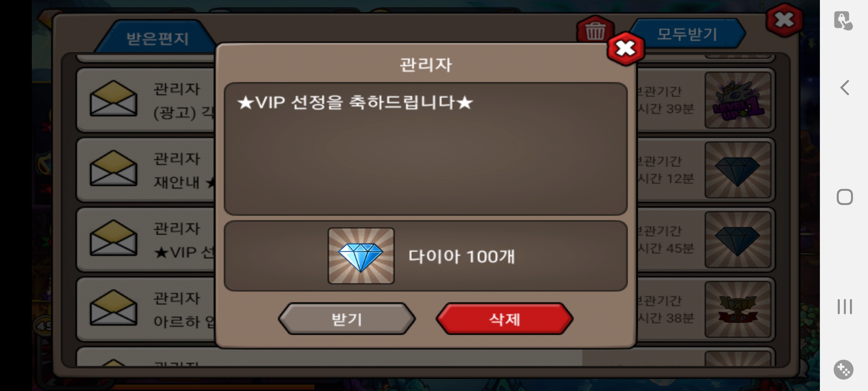Switch to the 받은편지 tab
This screenshot has width=868, height=391.
point(157,38)
